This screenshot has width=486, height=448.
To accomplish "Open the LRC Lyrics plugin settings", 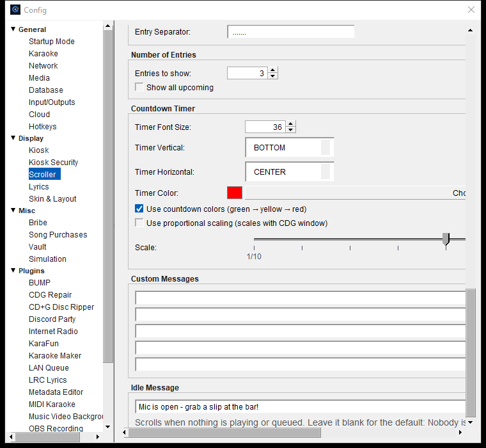I will [x=48, y=380].
